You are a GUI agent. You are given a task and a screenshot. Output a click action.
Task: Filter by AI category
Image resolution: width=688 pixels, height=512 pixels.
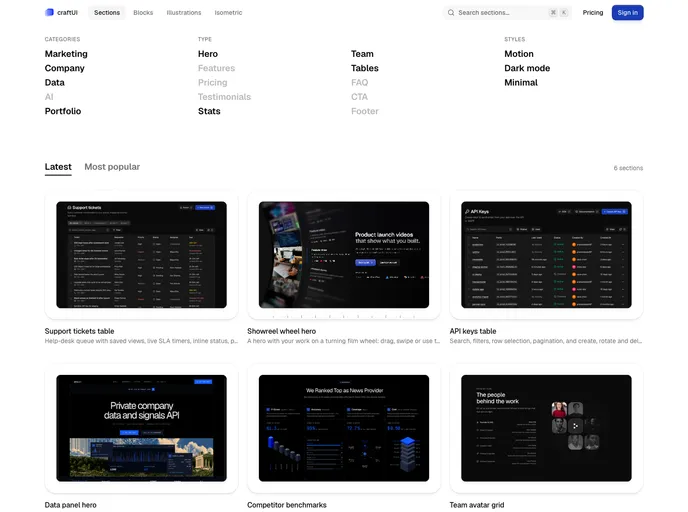click(49, 97)
